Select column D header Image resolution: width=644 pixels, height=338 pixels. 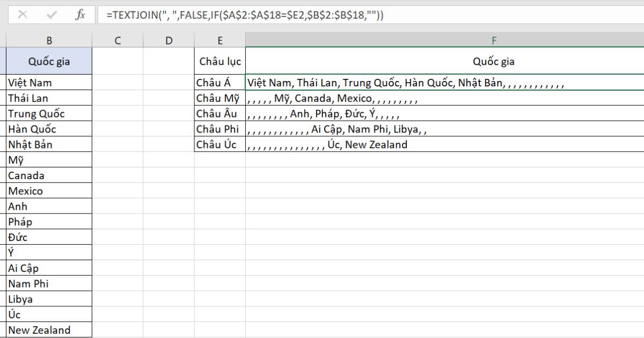[x=169, y=39]
